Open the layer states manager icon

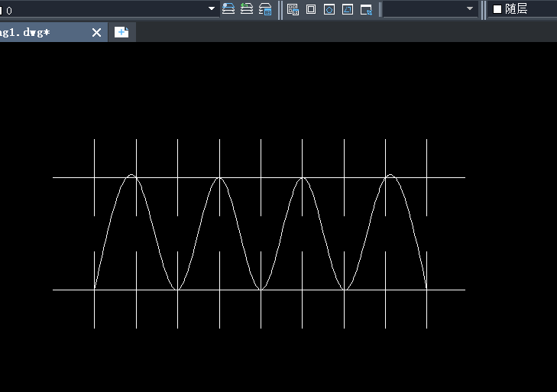pos(265,9)
